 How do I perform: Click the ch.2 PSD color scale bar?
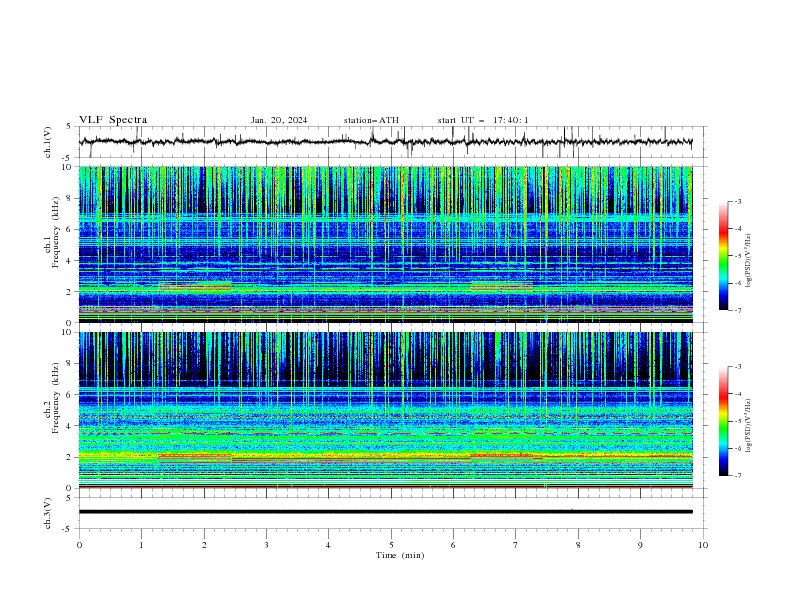724,421
